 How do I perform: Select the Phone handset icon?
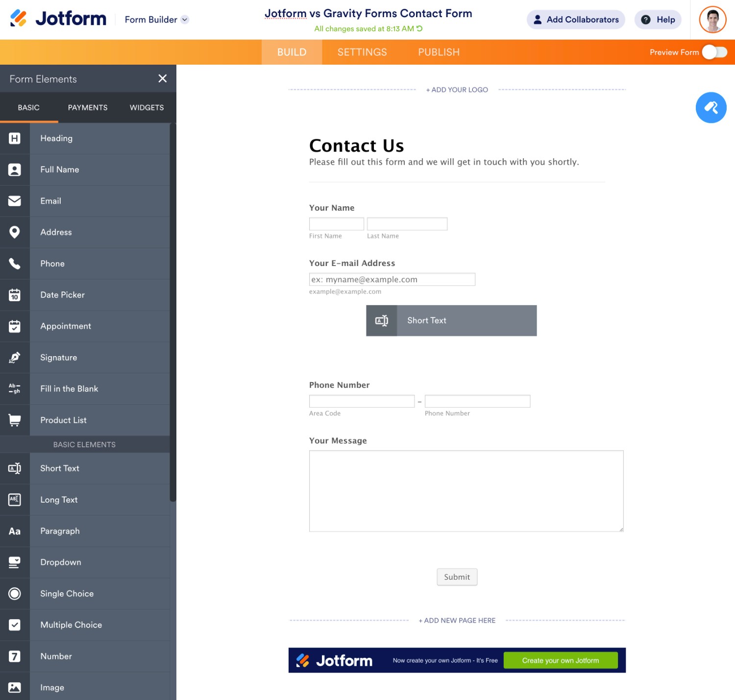[x=15, y=264]
